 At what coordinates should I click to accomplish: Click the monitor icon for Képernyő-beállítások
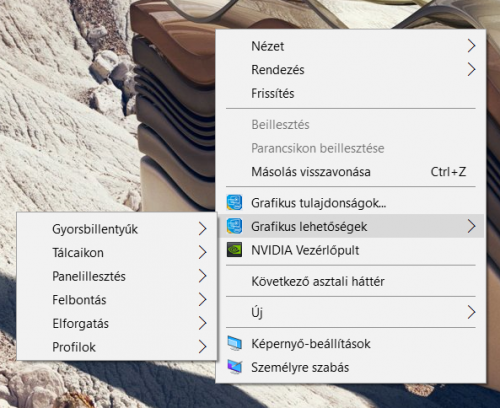coord(235,344)
